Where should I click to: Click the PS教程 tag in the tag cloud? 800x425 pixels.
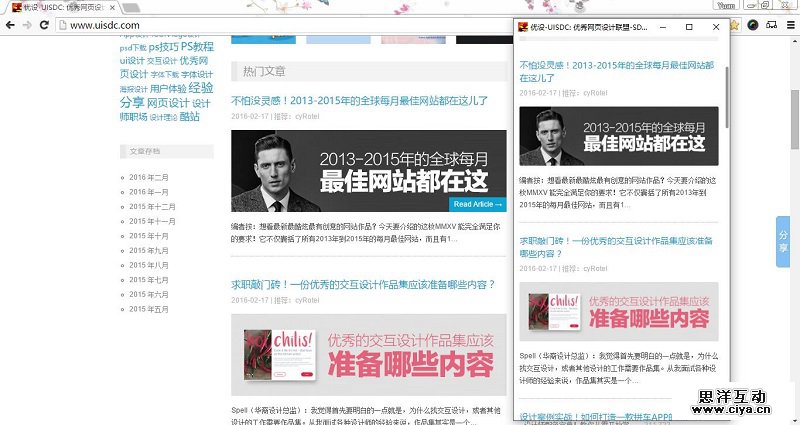197,47
